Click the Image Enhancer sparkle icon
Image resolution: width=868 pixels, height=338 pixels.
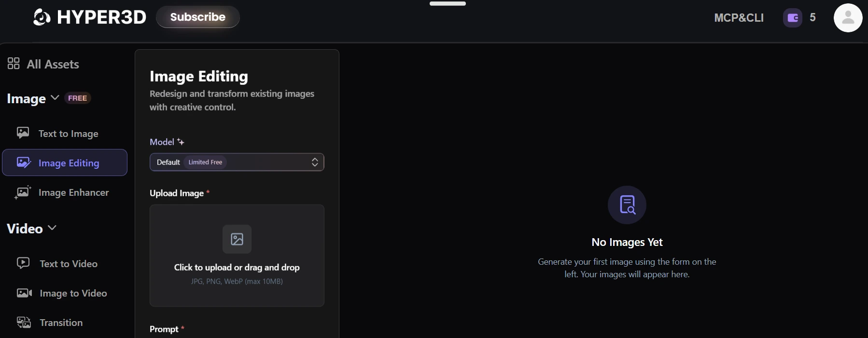coord(23,192)
